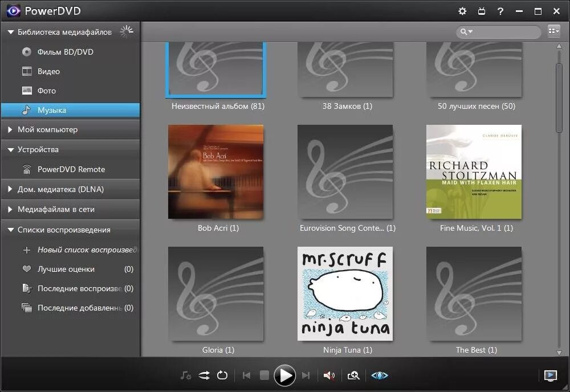Open Fine Music, Vol. 1 cover

474,172
